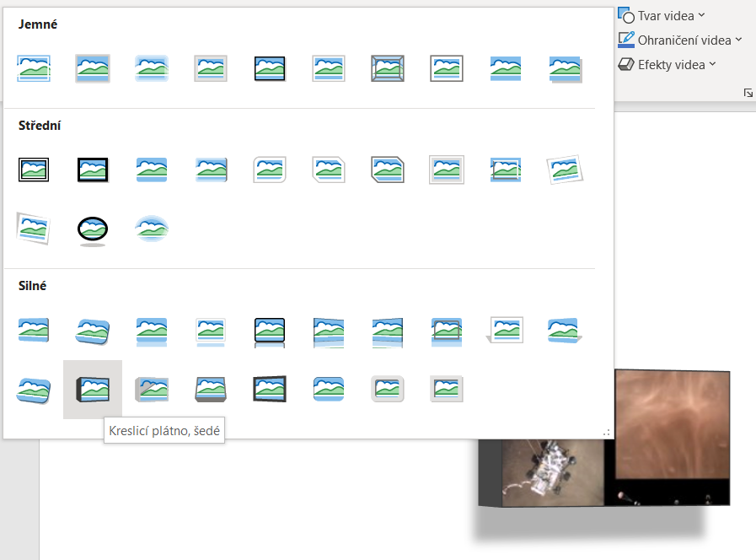Open video format dialog launcher arrow
The width and height of the screenshot is (756, 560).
[x=748, y=93]
